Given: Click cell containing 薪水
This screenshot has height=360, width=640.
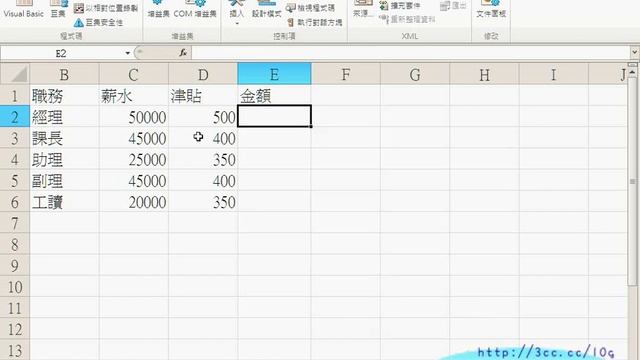Looking at the screenshot, I should [x=133, y=96].
